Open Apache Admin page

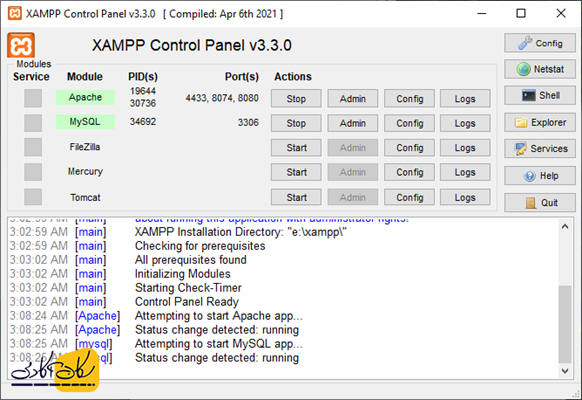353,98
